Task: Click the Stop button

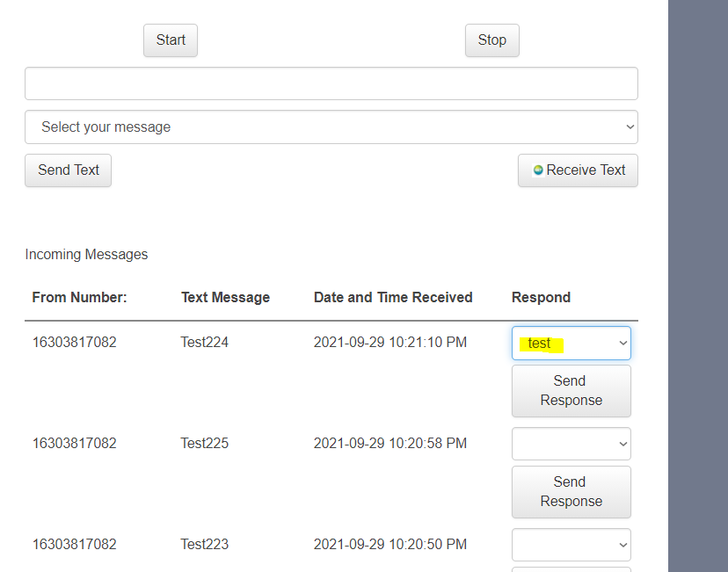Action: point(492,40)
